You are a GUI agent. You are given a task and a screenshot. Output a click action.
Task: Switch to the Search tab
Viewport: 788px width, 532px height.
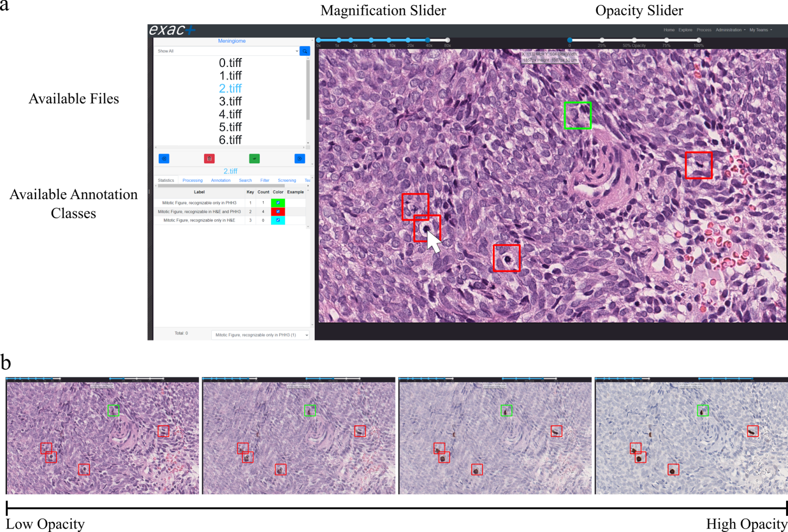coord(245,180)
